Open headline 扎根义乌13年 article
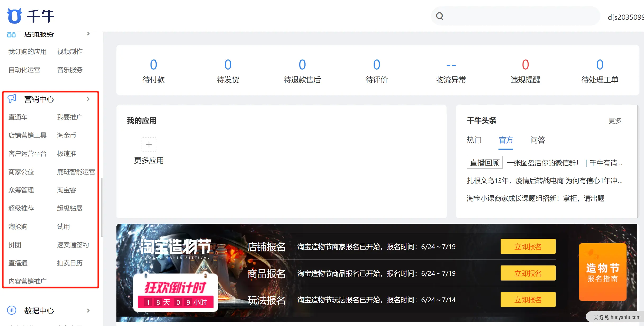The image size is (644, 326). pyautogui.click(x=545, y=181)
